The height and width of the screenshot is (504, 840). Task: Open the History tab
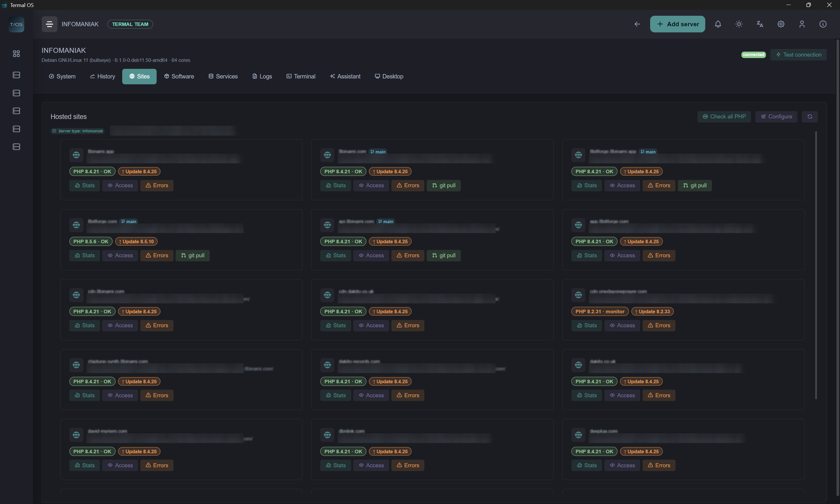pyautogui.click(x=102, y=77)
